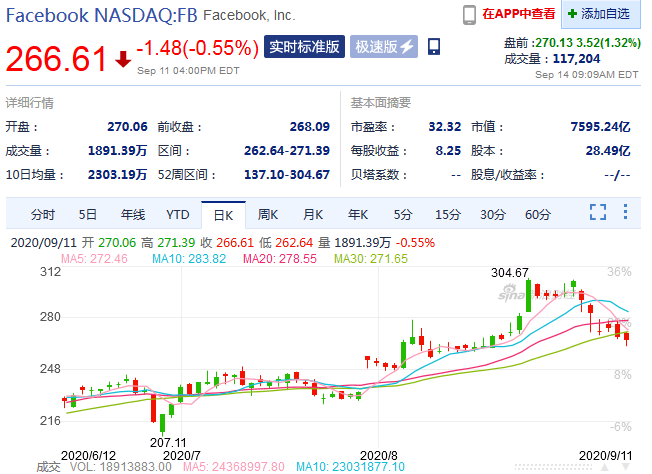Click the MA5: 272.46 legend
Viewport: 652px width, 474px height.
(x=94, y=259)
